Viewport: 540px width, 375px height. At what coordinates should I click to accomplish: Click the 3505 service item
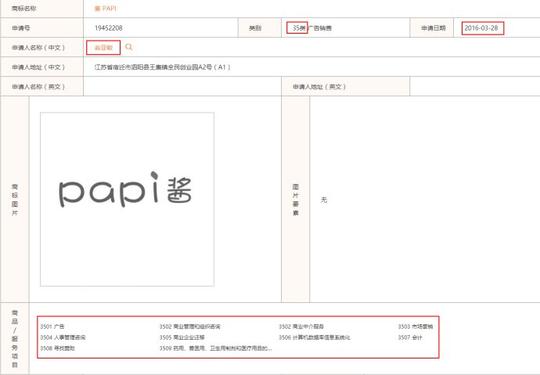pyautogui.click(x=182, y=337)
